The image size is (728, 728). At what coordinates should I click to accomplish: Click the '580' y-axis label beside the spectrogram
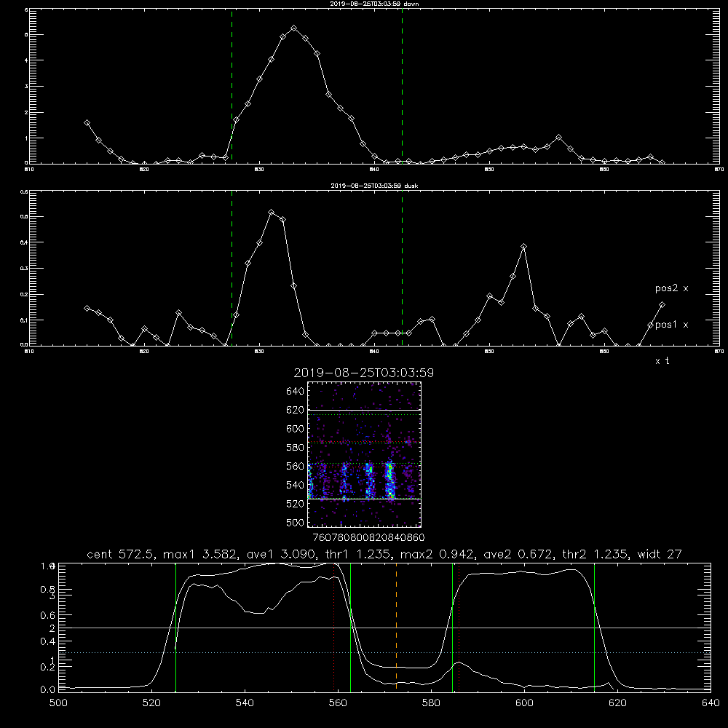tap(296, 448)
